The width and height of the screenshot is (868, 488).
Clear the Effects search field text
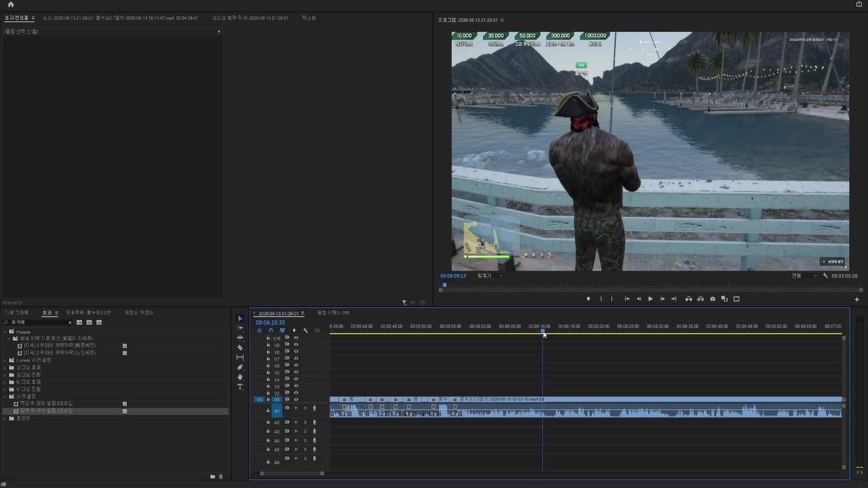70,323
